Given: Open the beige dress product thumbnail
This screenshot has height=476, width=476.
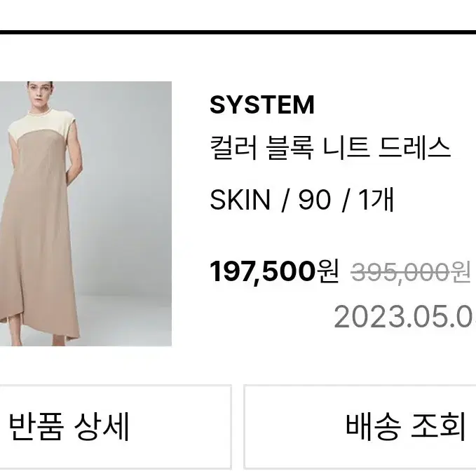Looking at the screenshot, I should click(x=86, y=214).
